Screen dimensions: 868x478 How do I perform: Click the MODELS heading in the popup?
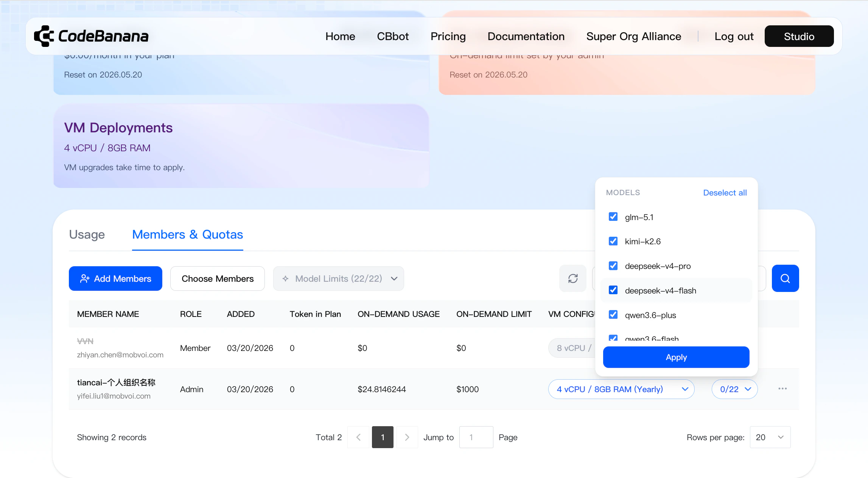[x=623, y=192]
